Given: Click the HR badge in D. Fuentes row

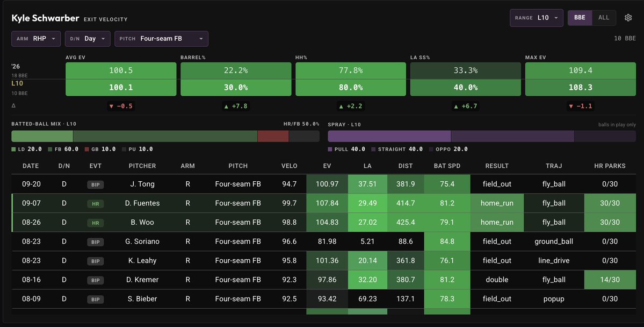Looking at the screenshot, I should pos(95,204).
